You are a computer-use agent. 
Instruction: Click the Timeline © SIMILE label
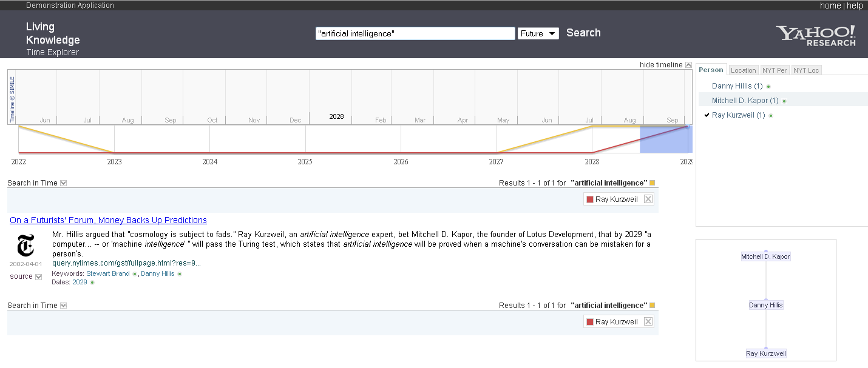(12, 100)
